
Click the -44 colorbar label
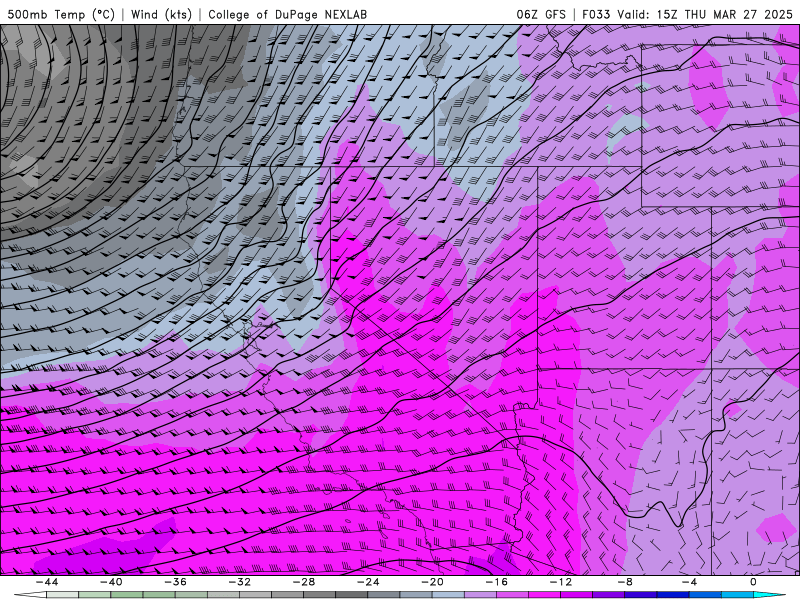(46, 582)
